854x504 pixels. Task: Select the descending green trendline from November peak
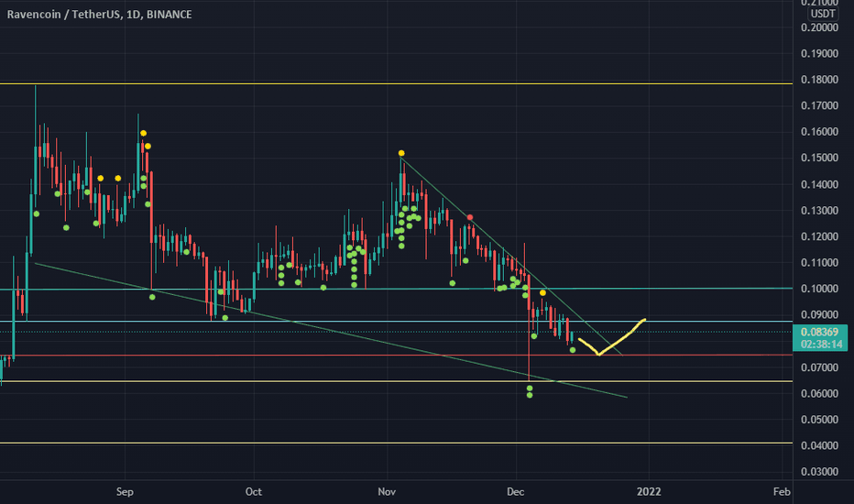511,256
